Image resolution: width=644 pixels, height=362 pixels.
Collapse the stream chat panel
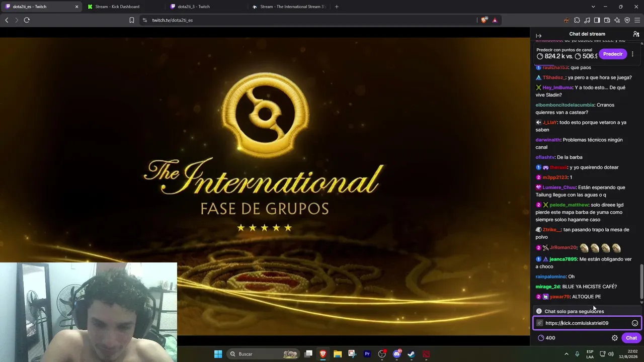pos(538,36)
